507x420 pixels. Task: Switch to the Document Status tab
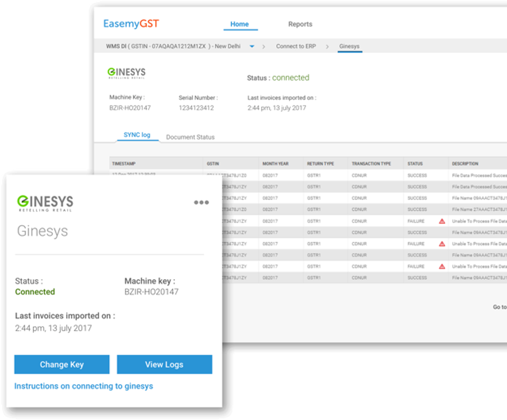(x=190, y=137)
